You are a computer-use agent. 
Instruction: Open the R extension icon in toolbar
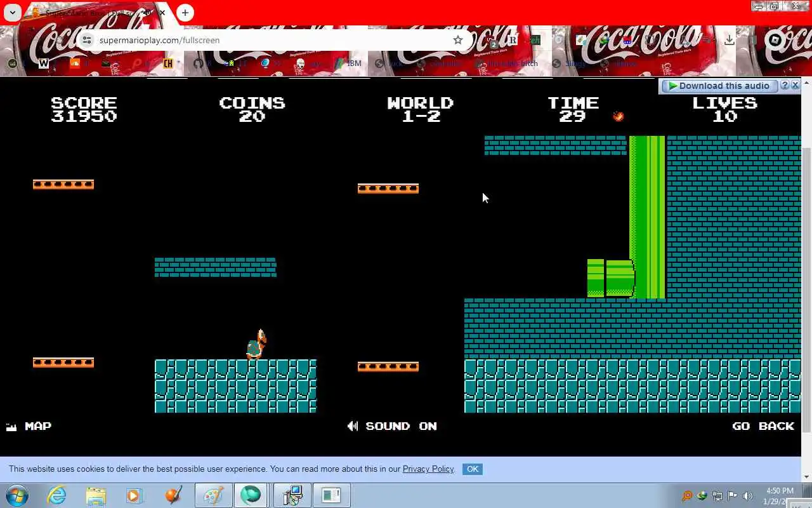tap(513, 40)
